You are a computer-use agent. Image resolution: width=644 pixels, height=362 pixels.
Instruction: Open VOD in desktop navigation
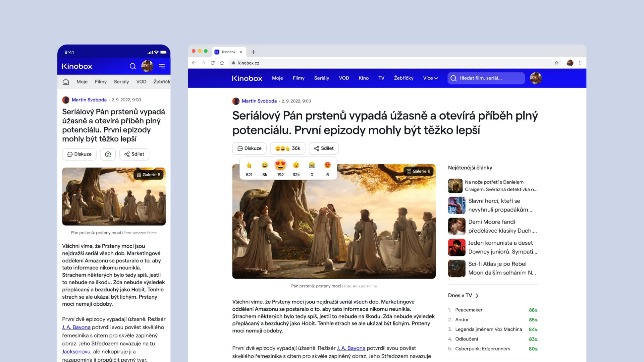(344, 78)
